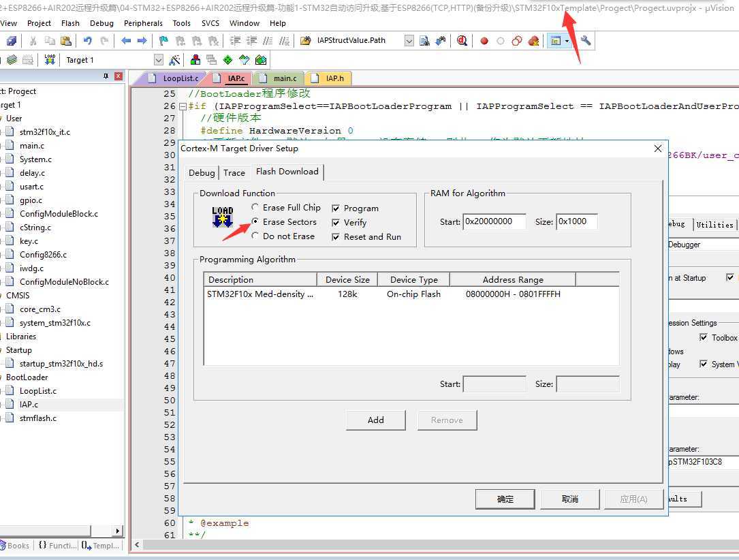Open the IAPStructValue.Path search dropdown
The width and height of the screenshot is (739, 560).
click(409, 41)
